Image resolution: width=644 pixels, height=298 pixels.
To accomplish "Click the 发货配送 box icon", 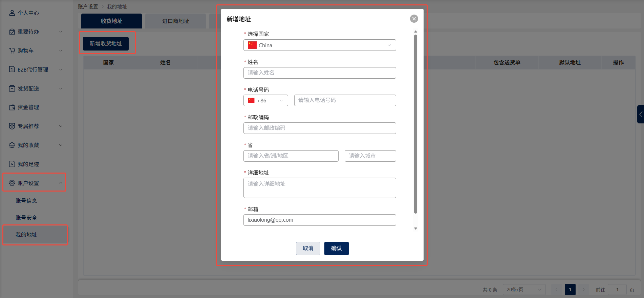I will (x=12, y=88).
